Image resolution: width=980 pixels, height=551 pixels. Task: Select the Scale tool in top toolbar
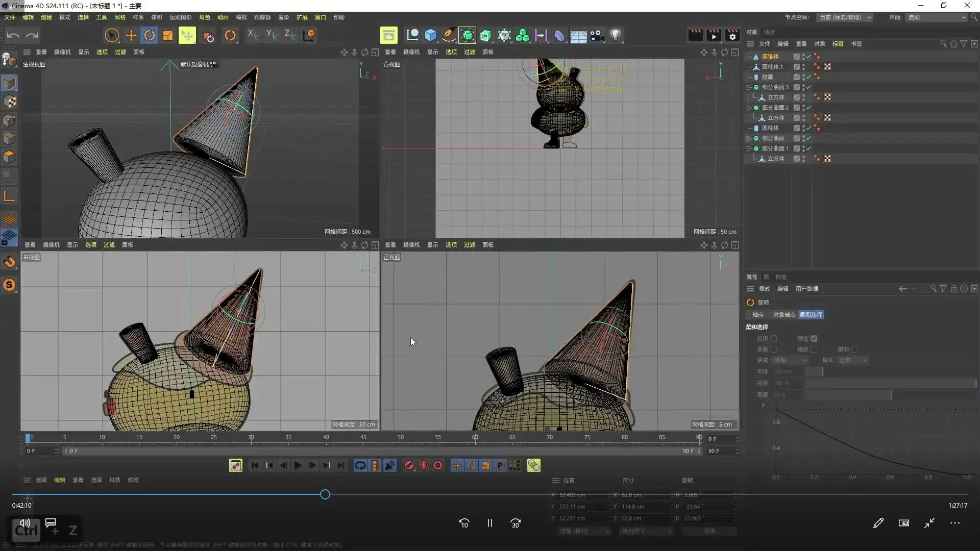[168, 35]
